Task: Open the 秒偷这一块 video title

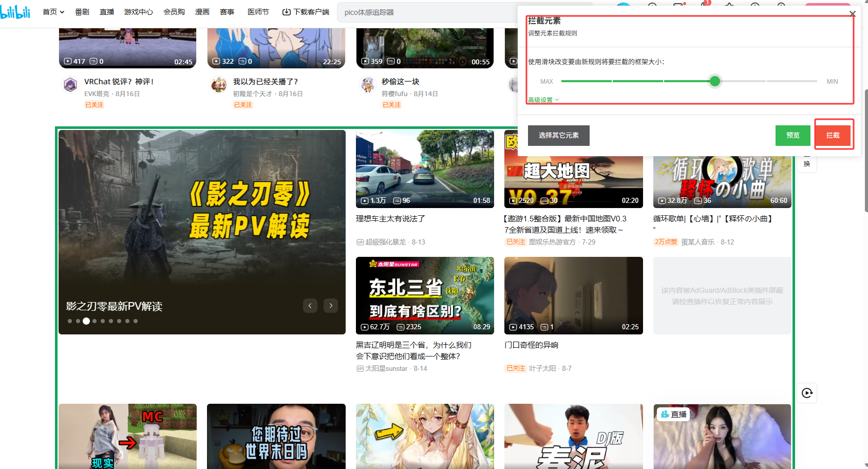Action: [401, 82]
